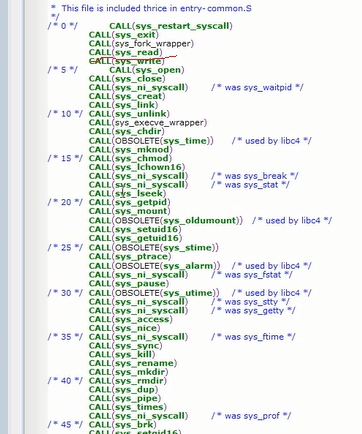Open the sys_chdir symbol
The width and height of the screenshot is (362, 434).
click(x=138, y=131)
